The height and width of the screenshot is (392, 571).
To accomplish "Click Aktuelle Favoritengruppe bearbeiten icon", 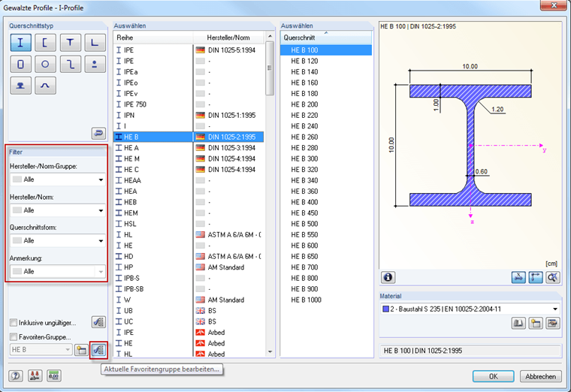I will coord(98,350).
